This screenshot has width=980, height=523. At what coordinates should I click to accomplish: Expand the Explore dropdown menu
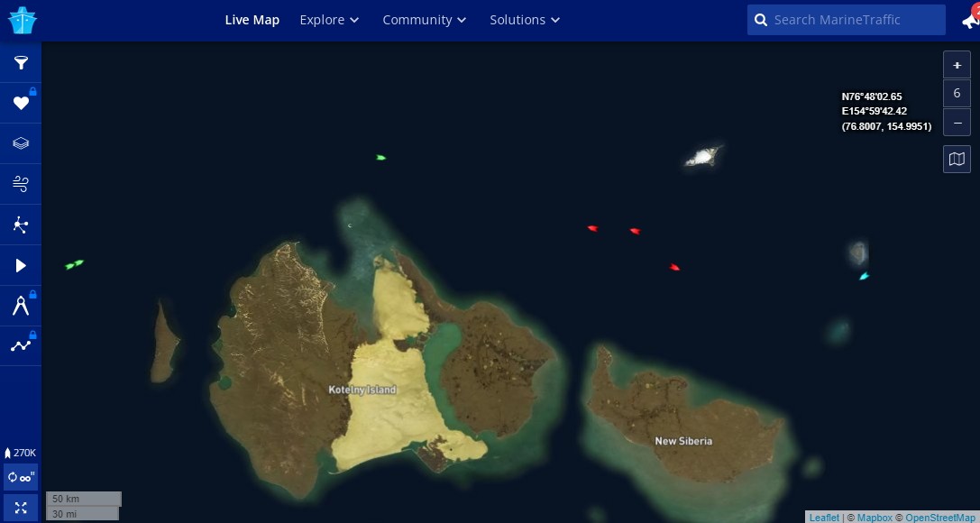[x=329, y=20]
